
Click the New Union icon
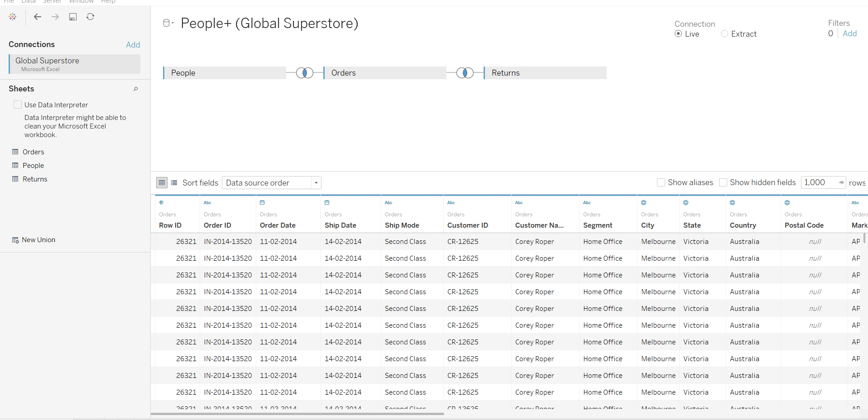click(15, 240)
